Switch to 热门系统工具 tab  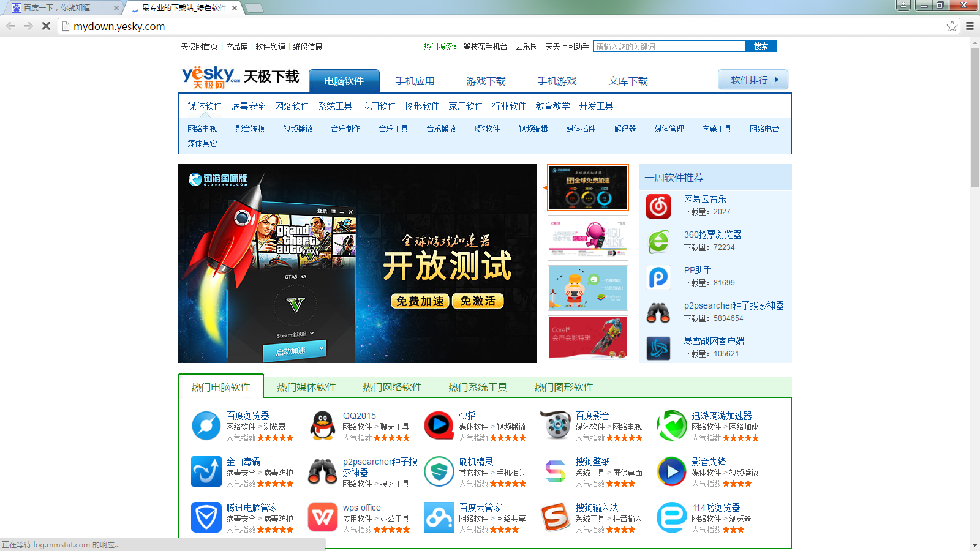[x=478, y=387]
